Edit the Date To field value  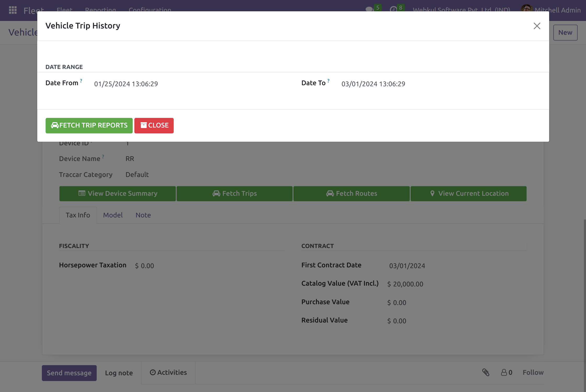tap(373, 84)
